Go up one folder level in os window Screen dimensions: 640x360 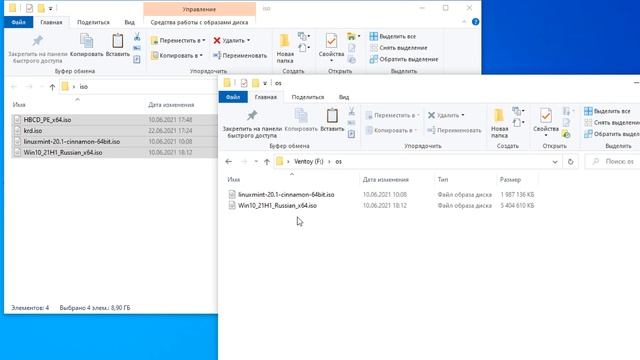coord(267,162)
